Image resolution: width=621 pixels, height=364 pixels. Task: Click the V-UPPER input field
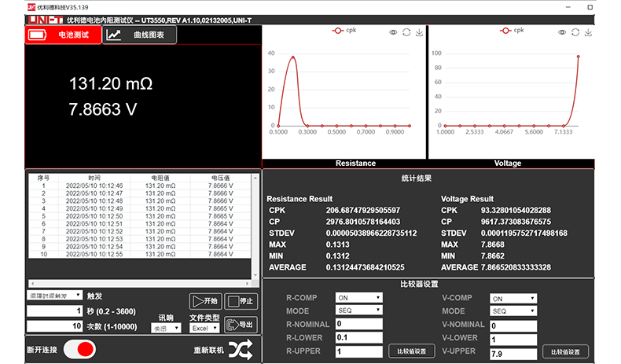click(x=513, y=354)
